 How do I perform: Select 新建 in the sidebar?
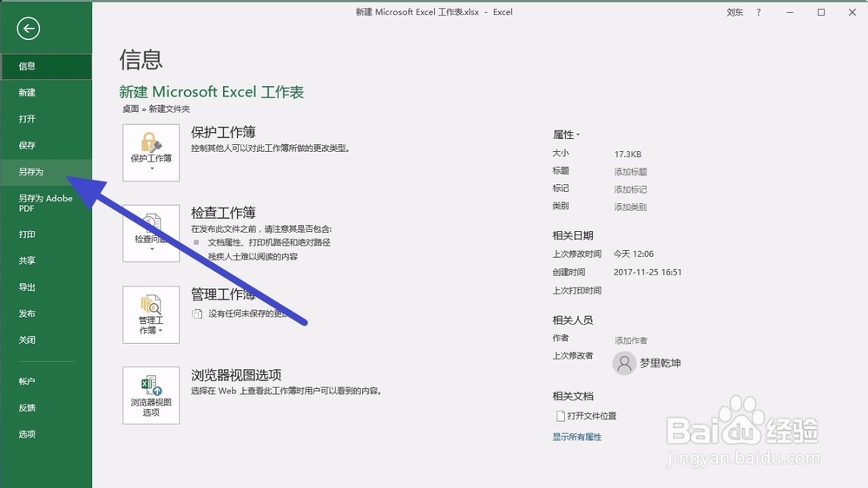tap(46, 93)
